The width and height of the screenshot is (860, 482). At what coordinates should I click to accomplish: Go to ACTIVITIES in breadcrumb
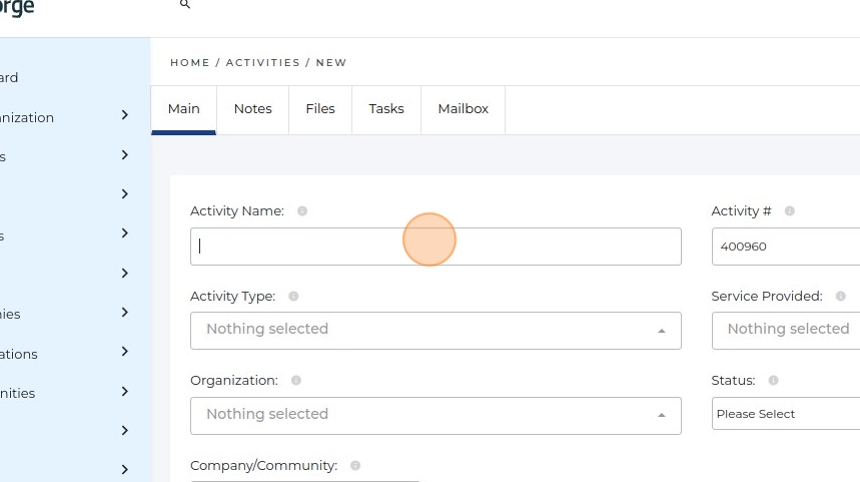tap(263, 63)
